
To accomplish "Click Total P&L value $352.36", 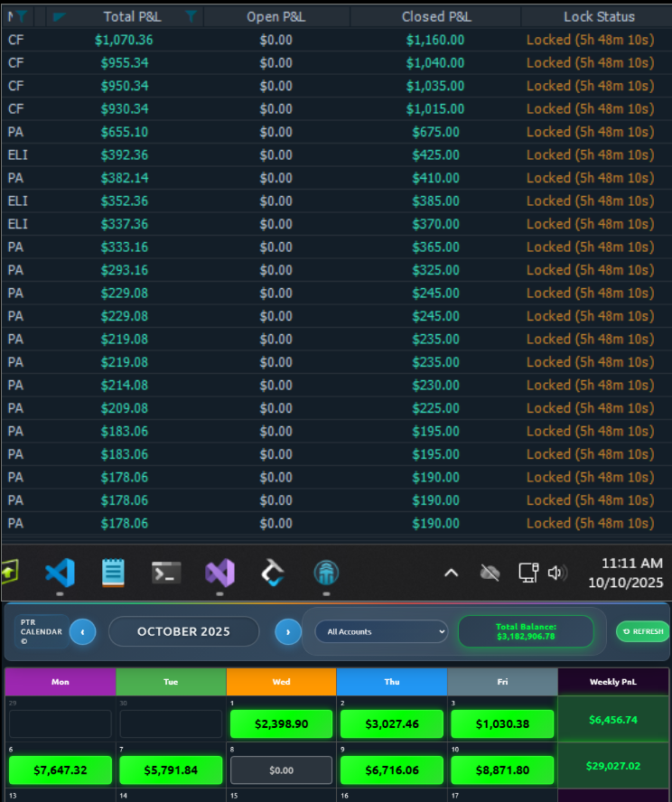I will 125,201.
